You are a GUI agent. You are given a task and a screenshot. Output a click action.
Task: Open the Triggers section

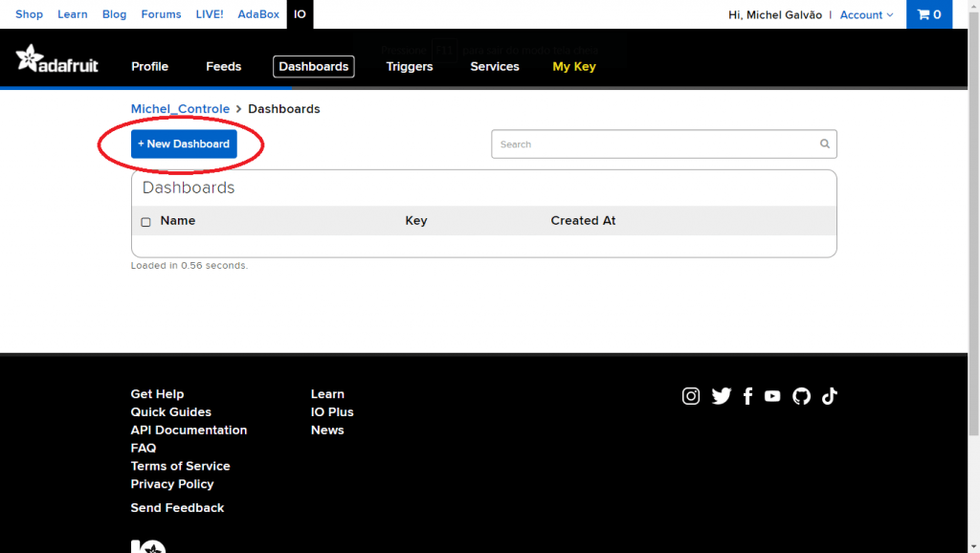point(410,66)
